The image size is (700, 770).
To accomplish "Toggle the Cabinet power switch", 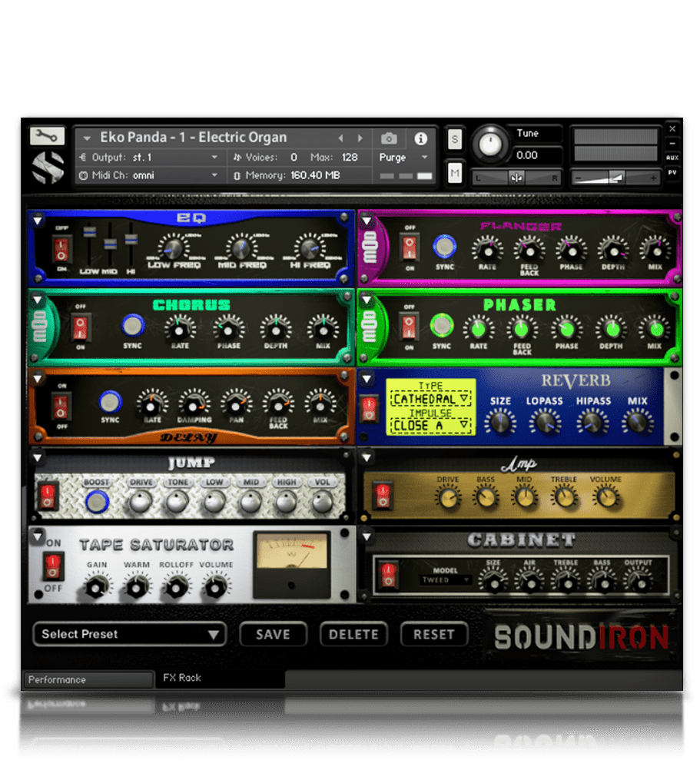I will pos(388,575).
